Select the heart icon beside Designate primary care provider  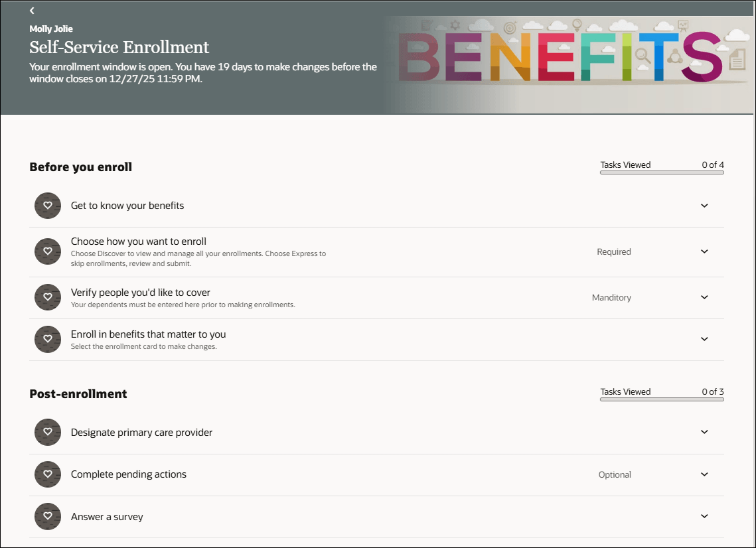point(47,432)
